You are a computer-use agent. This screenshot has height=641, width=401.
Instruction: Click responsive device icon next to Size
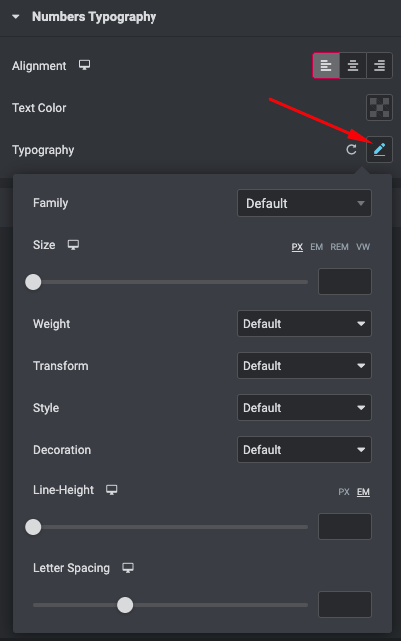click(73, 245)
